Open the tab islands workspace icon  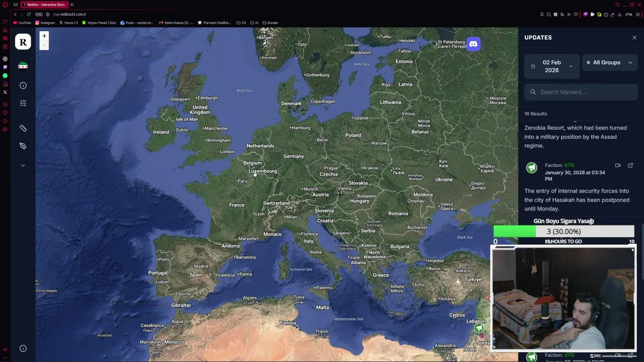point(16,5)
